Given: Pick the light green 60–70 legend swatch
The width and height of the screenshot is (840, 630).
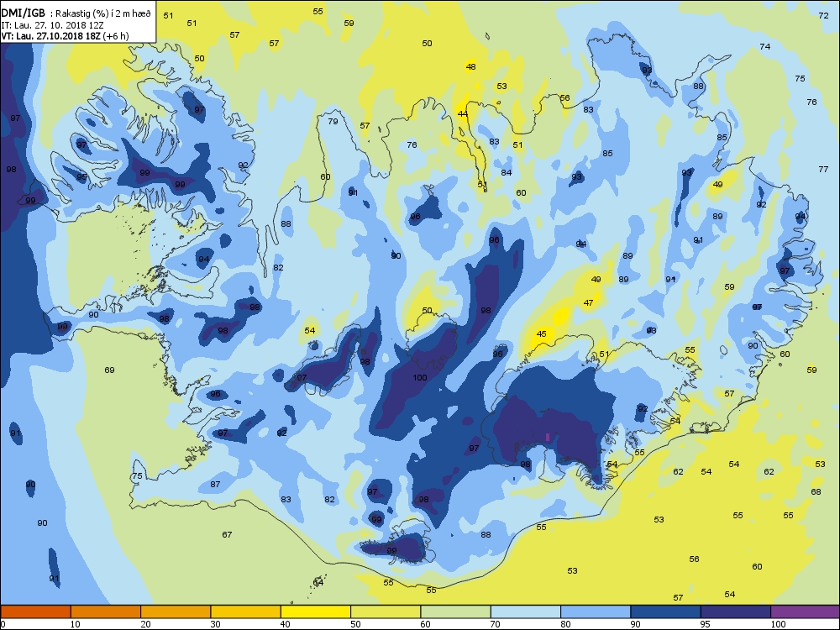Looking at the screenshot, I should 456,612.
